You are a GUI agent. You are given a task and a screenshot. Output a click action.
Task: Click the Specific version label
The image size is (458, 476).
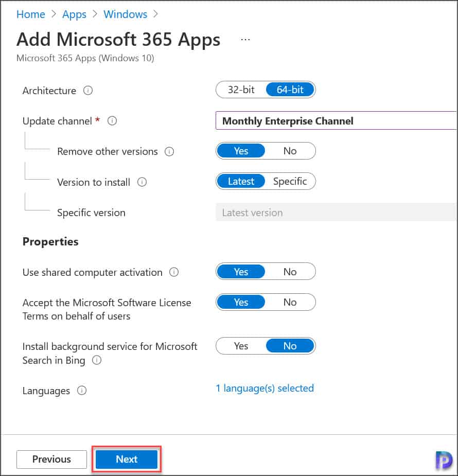click(x=91, y=213)
